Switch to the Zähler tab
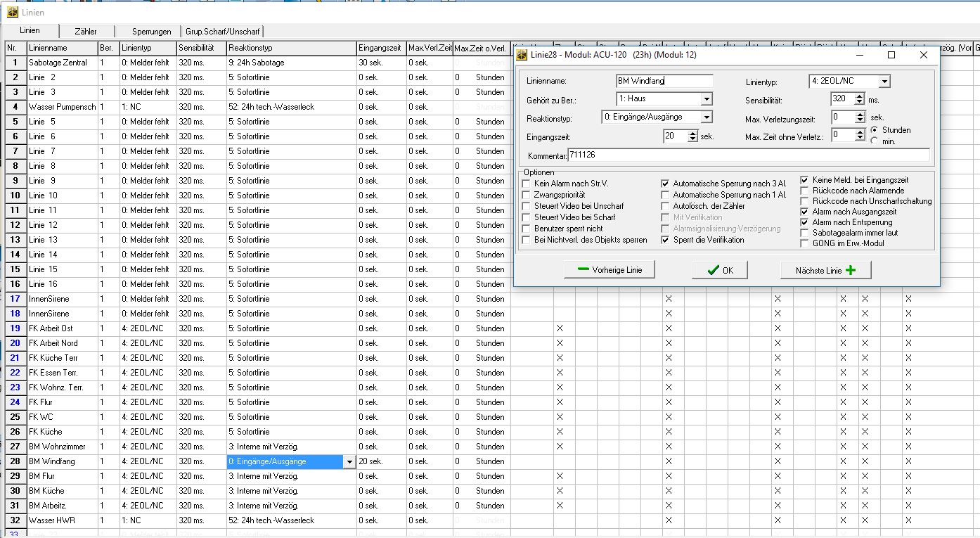Image resolution: width=980 pixels, height=538 pixels. pos(86,32)
